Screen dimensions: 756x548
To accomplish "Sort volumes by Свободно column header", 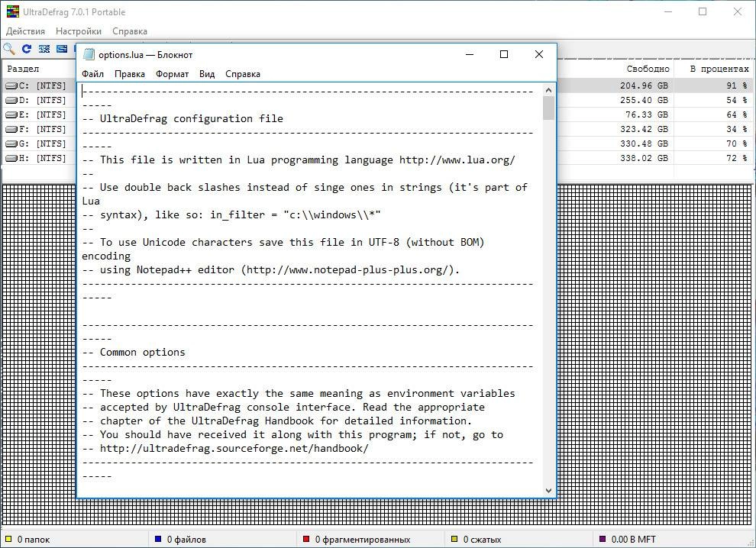I will click(x=648, y=69).
